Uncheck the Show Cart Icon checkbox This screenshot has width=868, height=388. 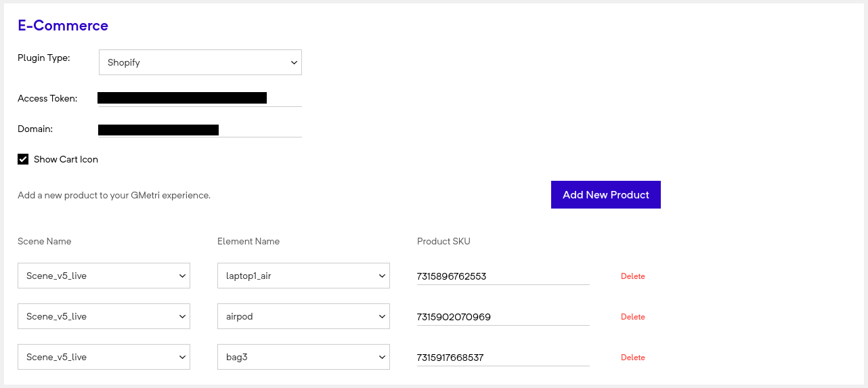click(23, 159)
